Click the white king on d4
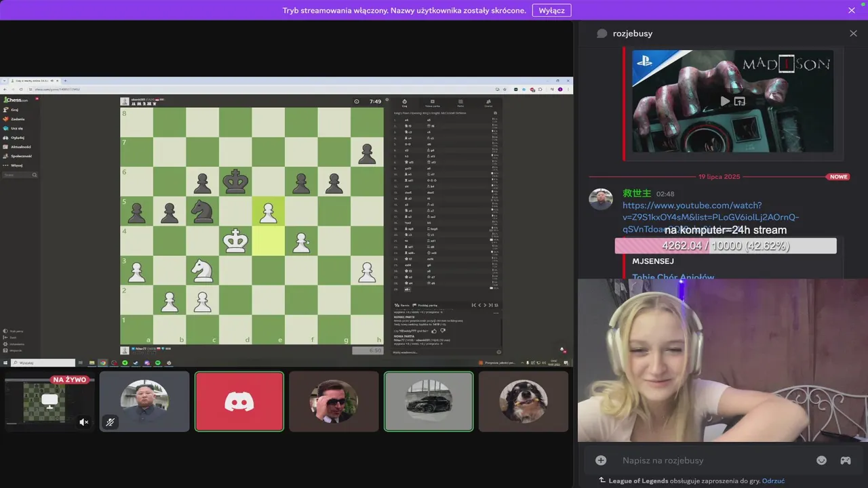 coord(235,241)
